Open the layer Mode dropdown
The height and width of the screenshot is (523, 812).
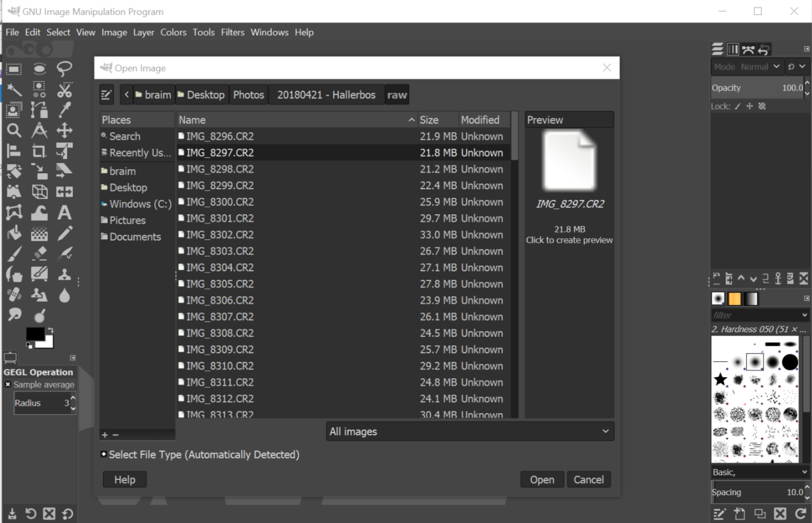click(x=747, y=67)
